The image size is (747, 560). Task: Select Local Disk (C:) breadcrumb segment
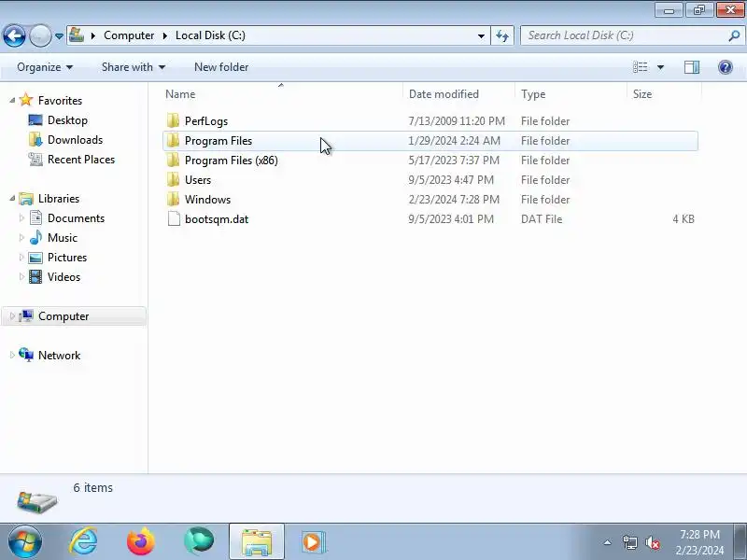point(210,35)
